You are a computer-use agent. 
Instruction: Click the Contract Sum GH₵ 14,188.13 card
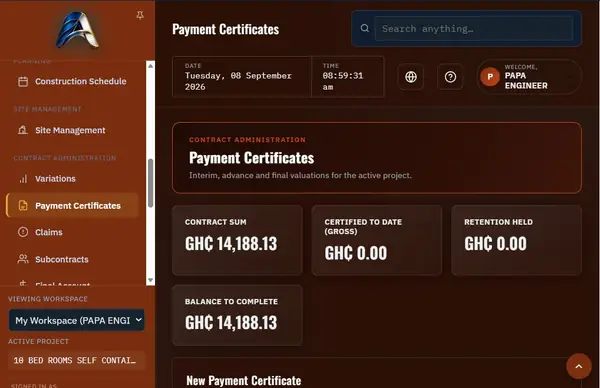click(237, 240)
